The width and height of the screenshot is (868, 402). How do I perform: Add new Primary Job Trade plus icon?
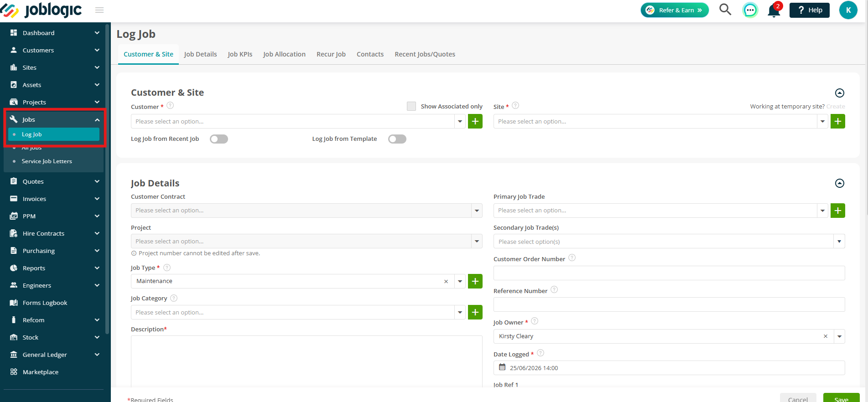[838, 211]
